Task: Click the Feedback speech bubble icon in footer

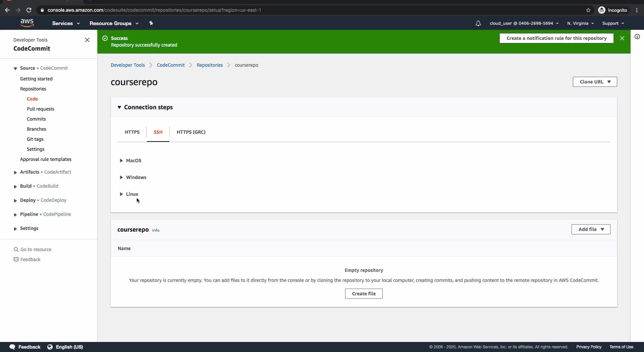Action: (x=12, y=347)
